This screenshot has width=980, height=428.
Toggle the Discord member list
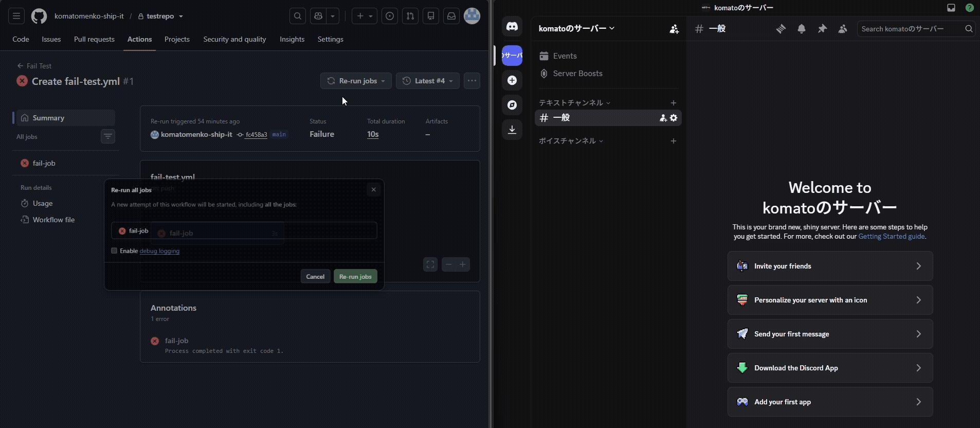(x=843, y=29)
